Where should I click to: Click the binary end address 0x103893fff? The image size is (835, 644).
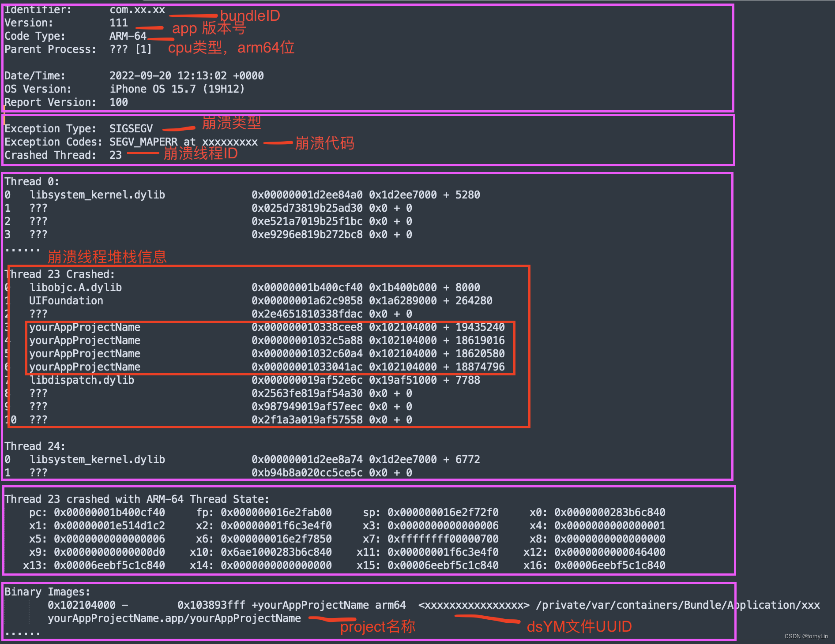click(211, 605)
